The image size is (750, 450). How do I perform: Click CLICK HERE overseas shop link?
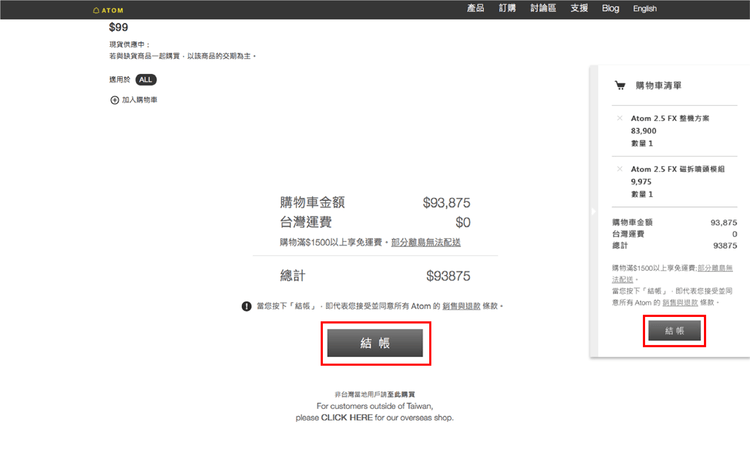pyautogui.click(x=347, y=417)
